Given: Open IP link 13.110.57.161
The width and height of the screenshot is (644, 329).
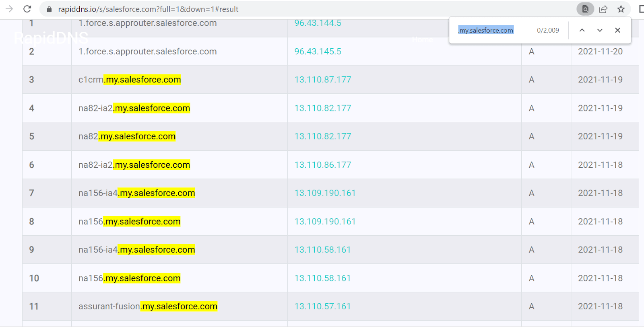Looking at the screenshot, I should click(x=322, y=306).
